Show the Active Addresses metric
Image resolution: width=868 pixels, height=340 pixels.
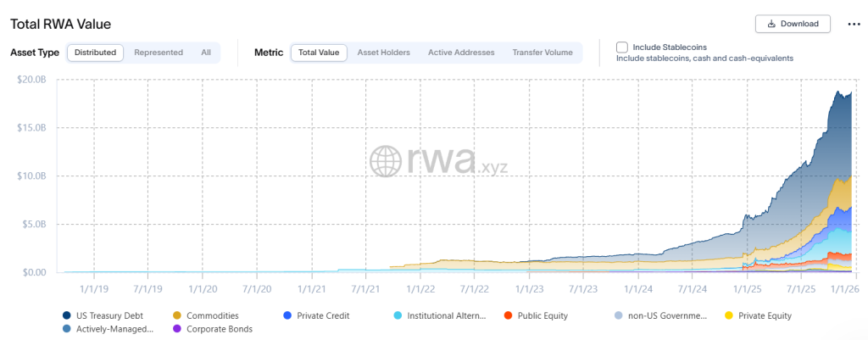coord(461,53)
